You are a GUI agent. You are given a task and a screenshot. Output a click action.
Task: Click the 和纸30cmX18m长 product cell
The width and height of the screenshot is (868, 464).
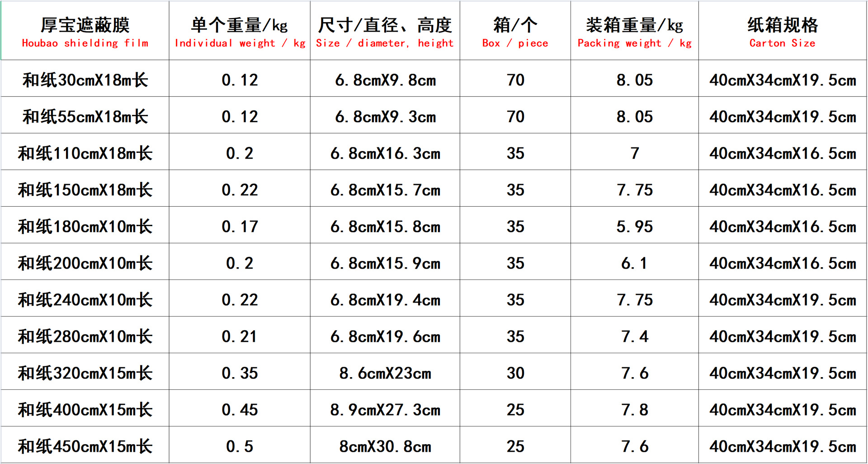click(85, 80)
